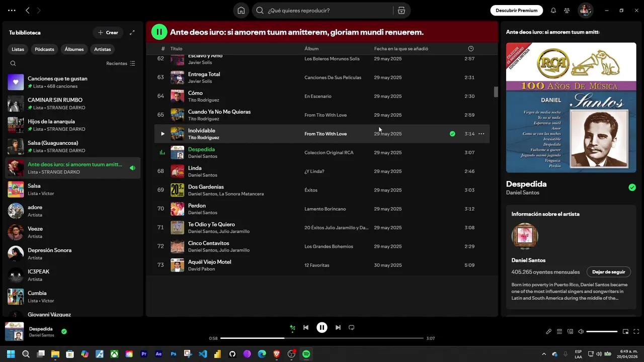The width and height of the screenshot is (644, 362).
Task: Click the green saved checkmark on Inolvidable row
Action: tap(452, 134)
